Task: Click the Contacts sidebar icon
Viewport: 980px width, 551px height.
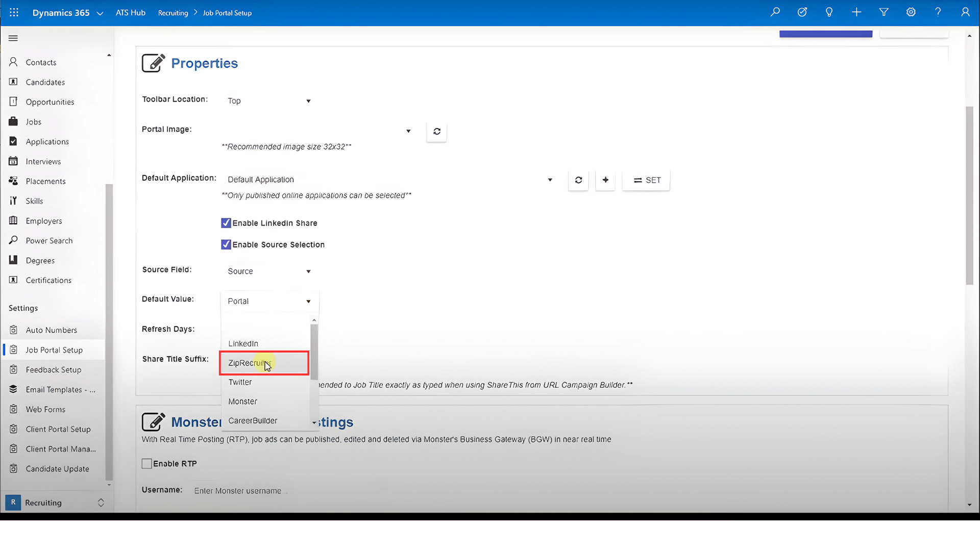Action: 13,62
